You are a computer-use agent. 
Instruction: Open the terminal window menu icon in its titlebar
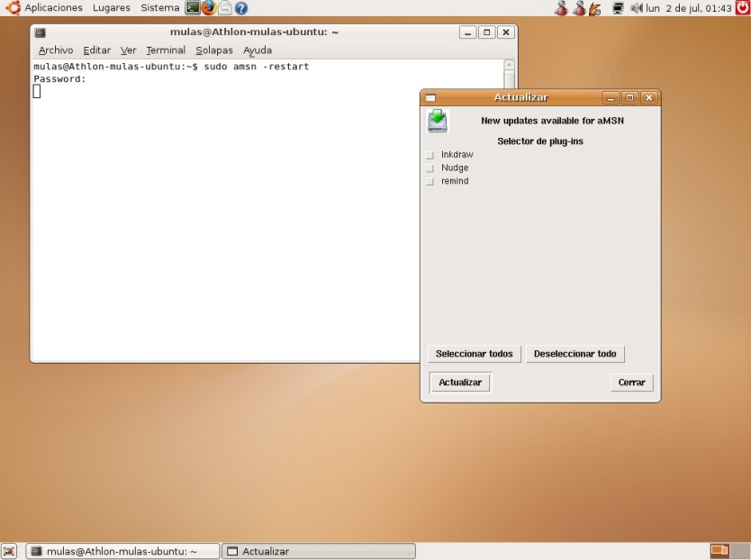click(x=41, y=32)
